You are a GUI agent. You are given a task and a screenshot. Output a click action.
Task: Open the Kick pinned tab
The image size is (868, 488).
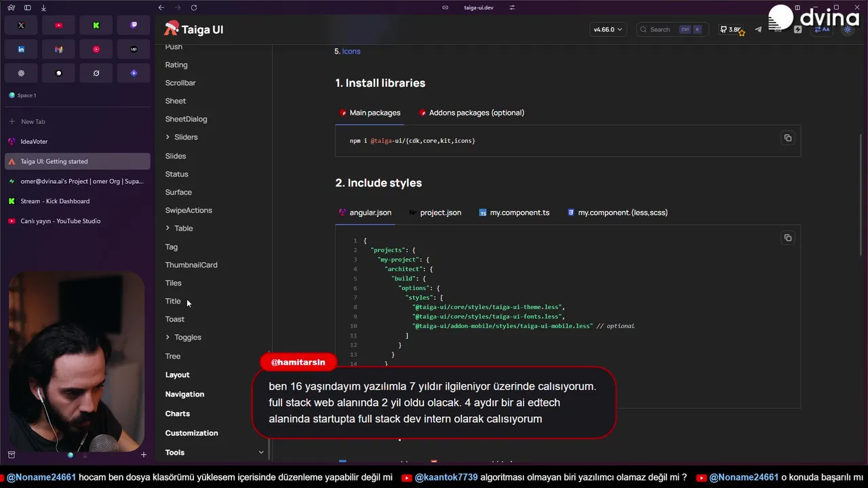96,25
